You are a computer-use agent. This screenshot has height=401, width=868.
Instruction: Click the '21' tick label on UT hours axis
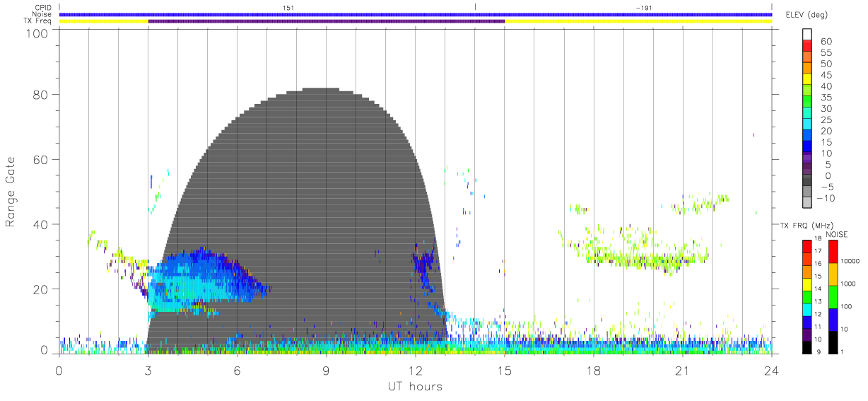[x=683, y=371]
